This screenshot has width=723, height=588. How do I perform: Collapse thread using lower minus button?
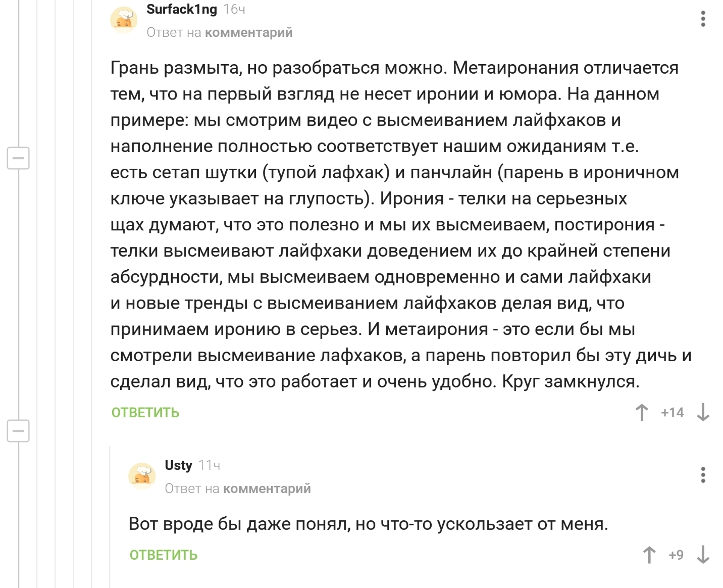18,431
